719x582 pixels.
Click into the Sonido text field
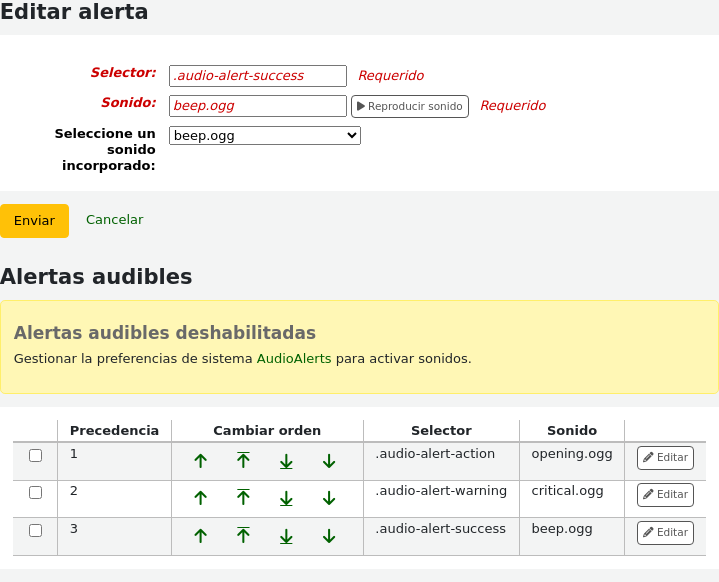coord(258,106)
